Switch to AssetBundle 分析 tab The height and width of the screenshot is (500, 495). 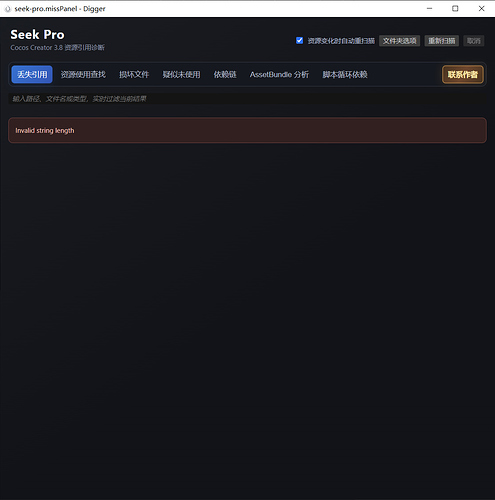279,74
